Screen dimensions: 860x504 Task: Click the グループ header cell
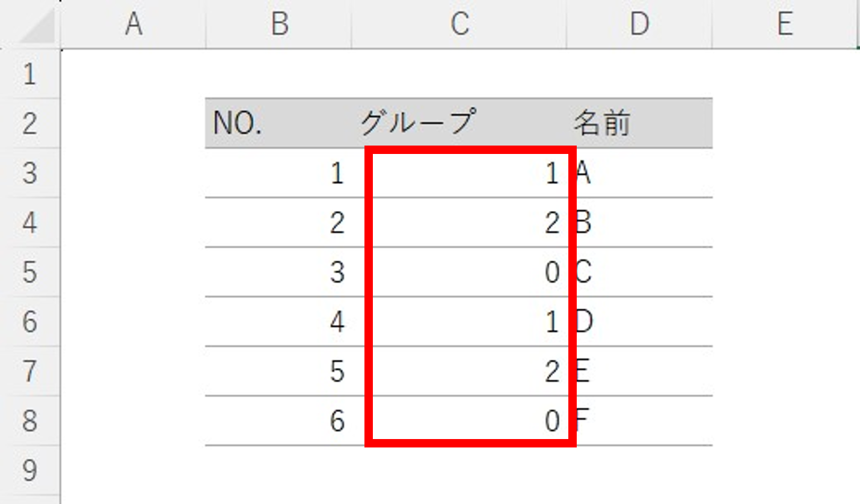pyautogui.click(x=459, y=123)
